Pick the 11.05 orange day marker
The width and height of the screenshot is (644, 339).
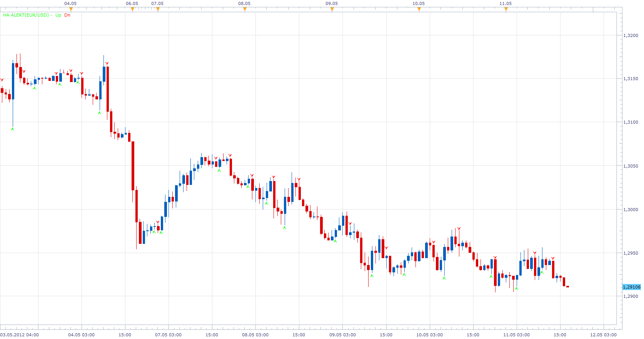pos(506,10)
